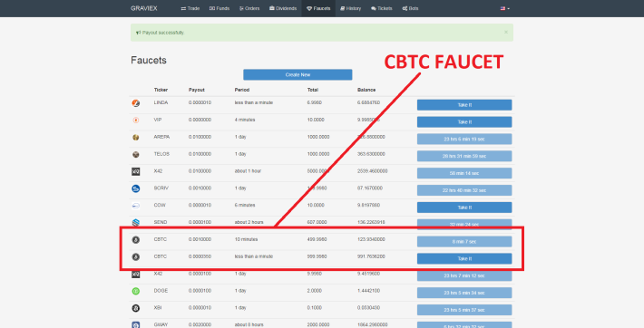Dismiss the Payout successfully alert
Screen dimensions: 644x328
point(506,32)
